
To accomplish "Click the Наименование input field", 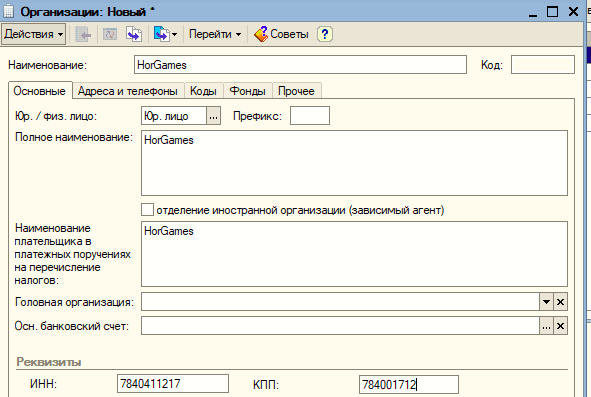I will pyautogui.click(x=300, y=65).
